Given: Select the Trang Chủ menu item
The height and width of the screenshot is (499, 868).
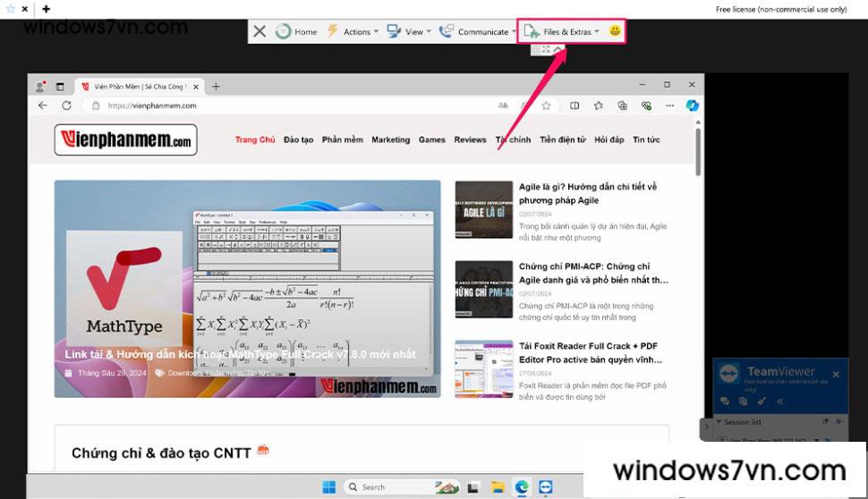Looking at the screenshot, I should click(255, 140).
